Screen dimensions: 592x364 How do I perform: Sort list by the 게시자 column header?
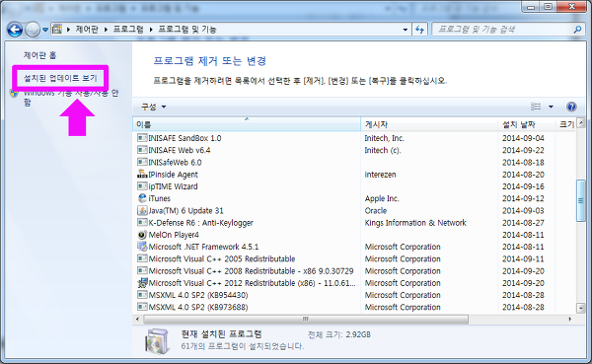coord(429,124)
